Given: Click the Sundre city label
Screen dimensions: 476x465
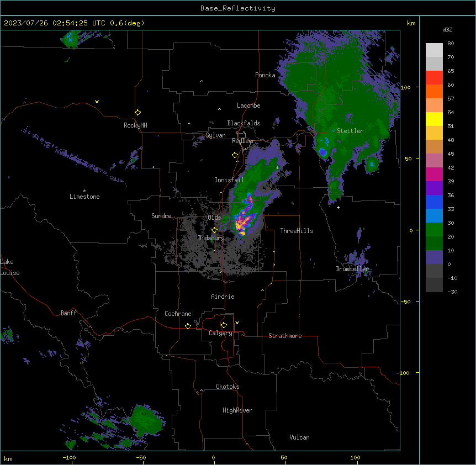Looking at the screenshot, I should 161,216.
